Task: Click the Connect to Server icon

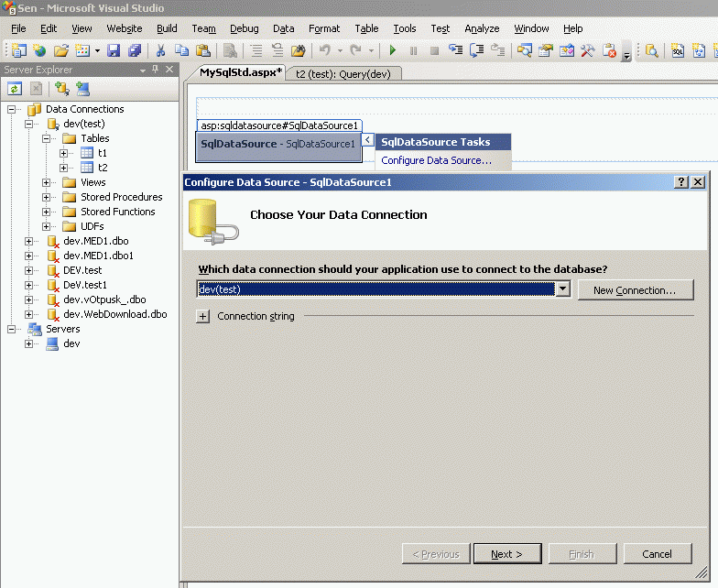Action: point(82,89)
